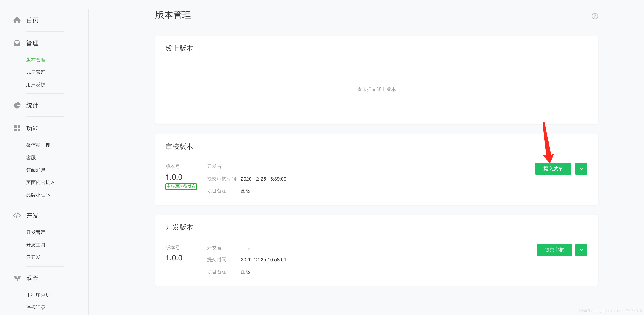
Task: Expand dropdown next to 提交审核 button
Action: click(x=581, y=250)
